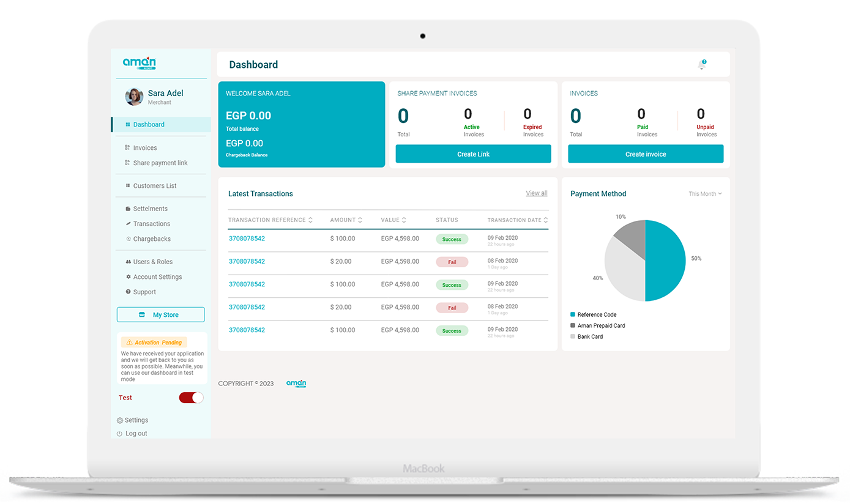
Task: Toggle the Test mode switch
Action: click(191, 398)
